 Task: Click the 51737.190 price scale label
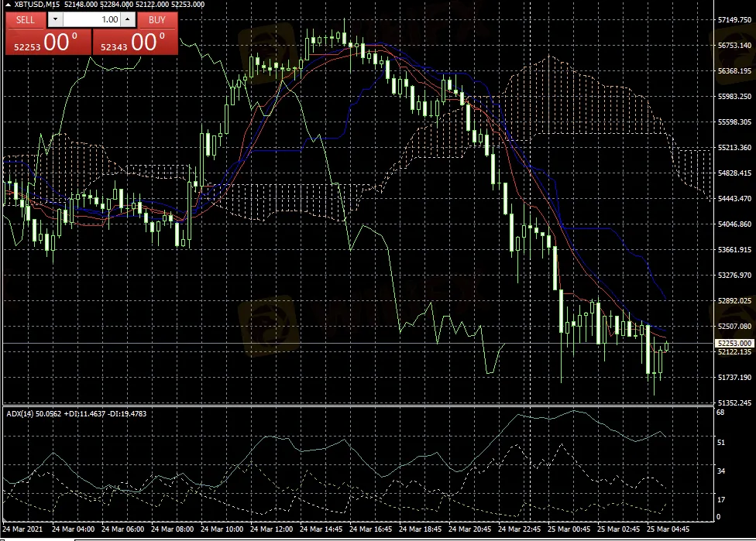(734, 377)
